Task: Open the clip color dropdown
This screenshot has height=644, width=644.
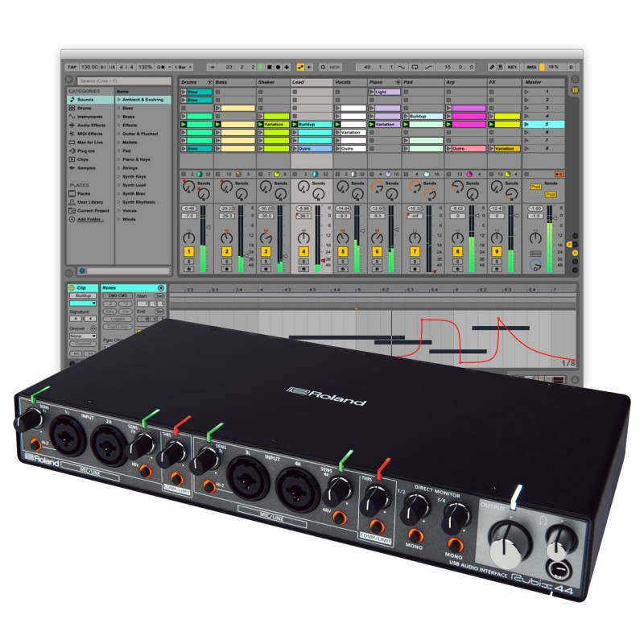Action: click(83, 303)
